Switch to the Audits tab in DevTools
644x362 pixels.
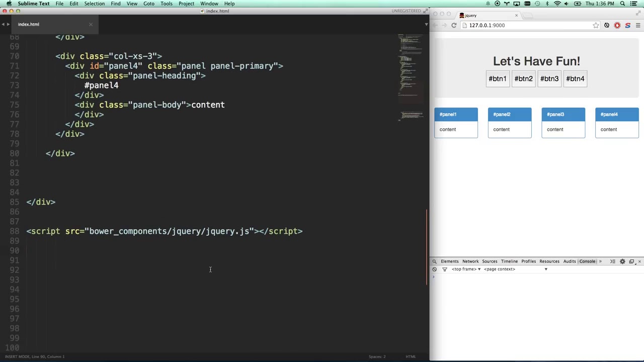(570, 261)
